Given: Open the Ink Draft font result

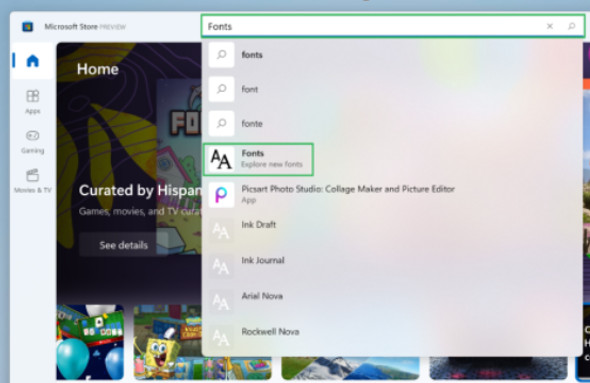Looking at the screenshot, I should pos(392,230).
